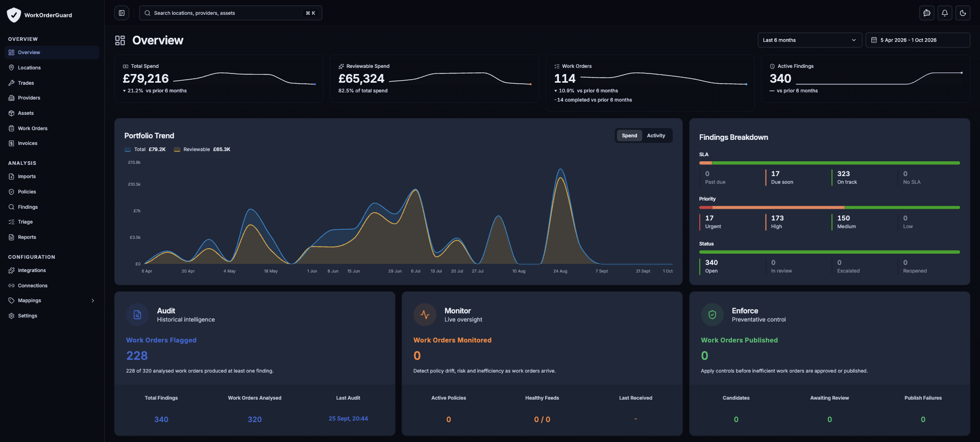Viewport: 980px width, 442px height.
Task: Click the Policies shield icon
Action: (11, 192)
